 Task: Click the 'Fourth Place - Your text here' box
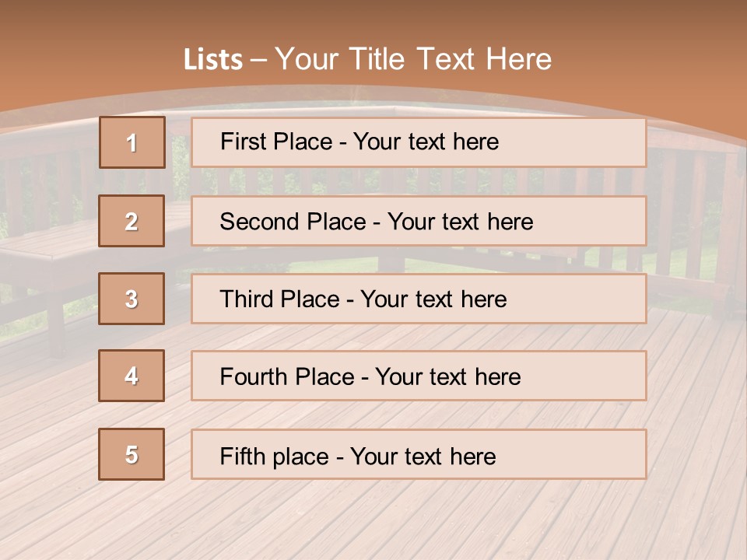click(419, 376)
